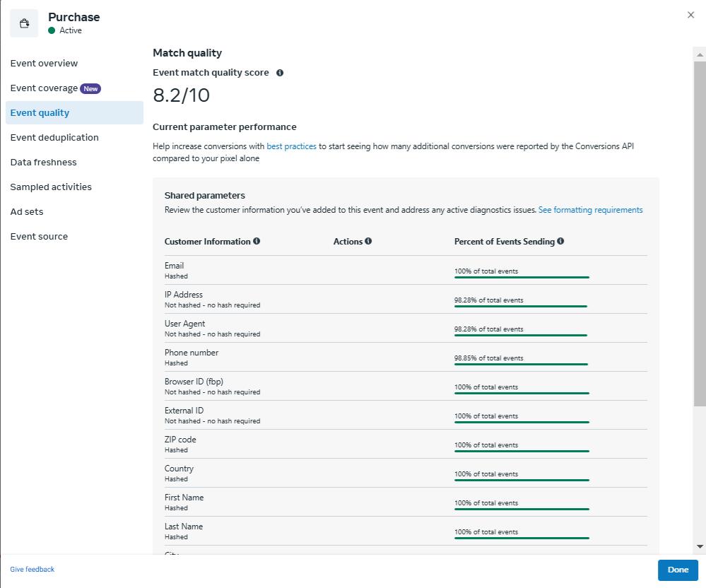The image size is (706, 588).
Task: Click the Last Name row label
Action: (184, 527)
